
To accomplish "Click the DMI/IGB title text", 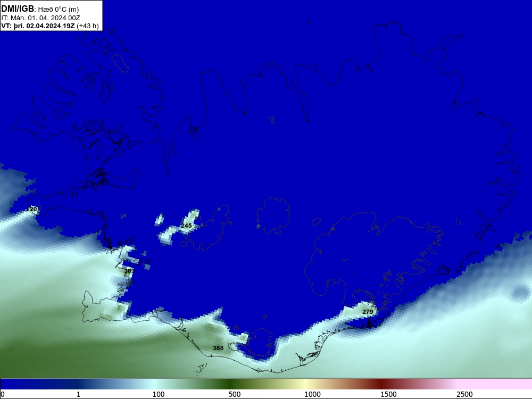I will [x=18, y=9].
